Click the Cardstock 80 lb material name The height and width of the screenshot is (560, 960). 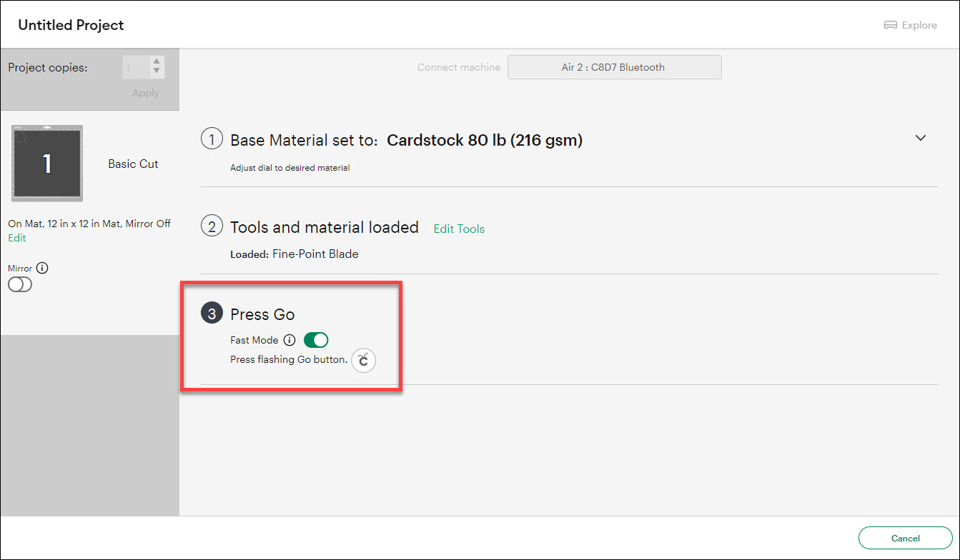[485, 141]
